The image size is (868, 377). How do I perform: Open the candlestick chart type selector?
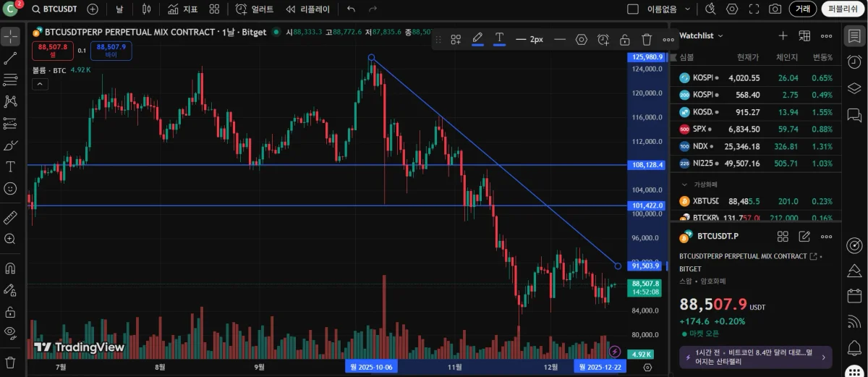pyautogui.click(x=147, y=9)
